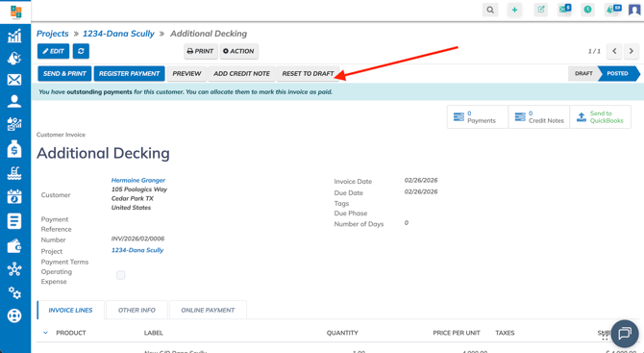Open the envelope mail sidebar icon
This screenshot has height=353, width=644.
[14, 80]
